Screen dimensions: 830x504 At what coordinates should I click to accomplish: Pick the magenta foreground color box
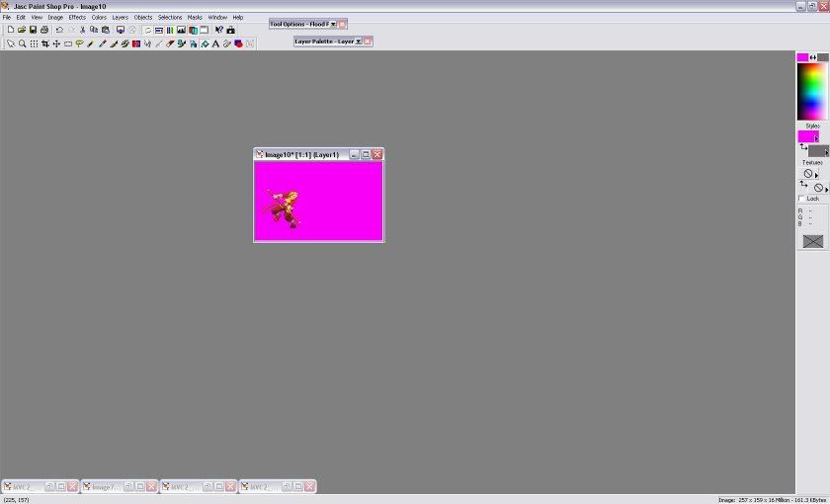click(x=802, y=57)
